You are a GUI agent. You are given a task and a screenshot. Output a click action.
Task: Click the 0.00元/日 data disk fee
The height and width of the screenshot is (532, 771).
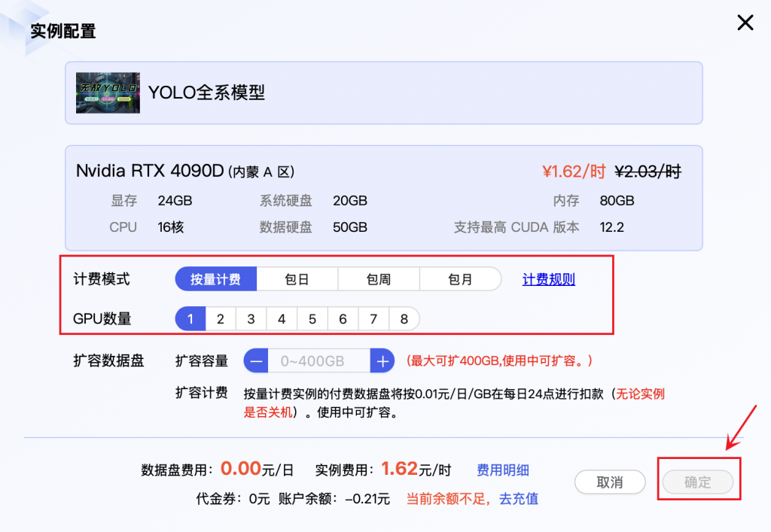(257, 469)
